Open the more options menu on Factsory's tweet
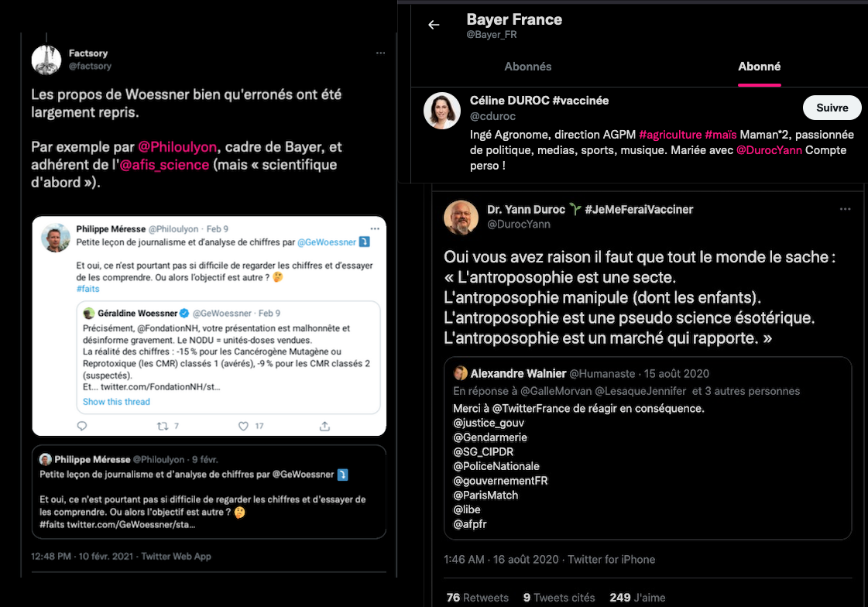 [380, 53]
